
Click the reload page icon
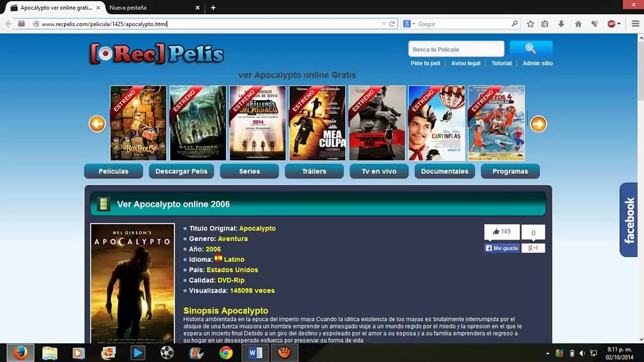392,24
